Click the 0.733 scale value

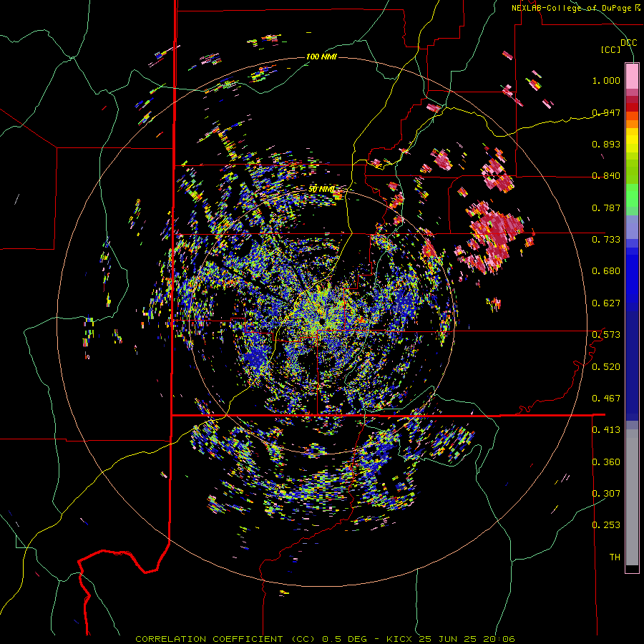point(606,240)
